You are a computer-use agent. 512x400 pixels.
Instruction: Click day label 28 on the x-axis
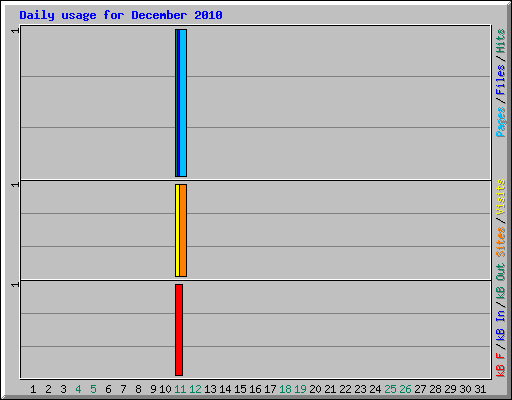[x=435, y=389]
